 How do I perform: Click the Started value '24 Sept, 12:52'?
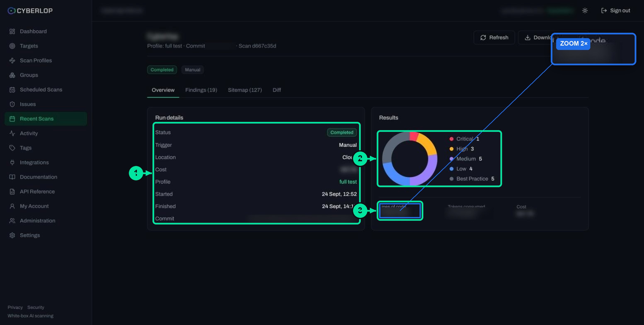[x=339, y=194]
